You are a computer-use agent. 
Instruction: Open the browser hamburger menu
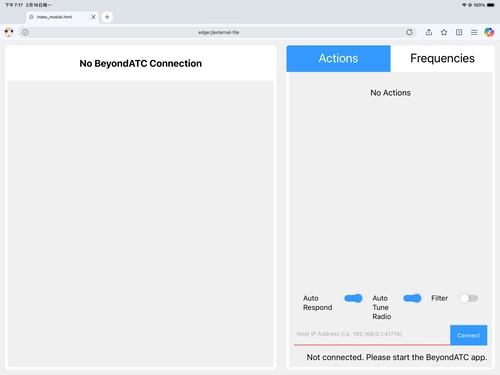(474, 32)
